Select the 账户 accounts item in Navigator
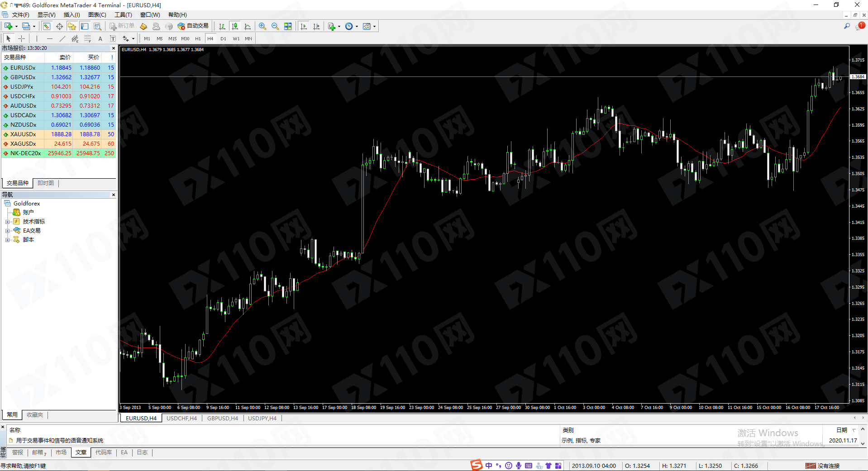Viewport: 868px width, 471px height. [28, 212]
